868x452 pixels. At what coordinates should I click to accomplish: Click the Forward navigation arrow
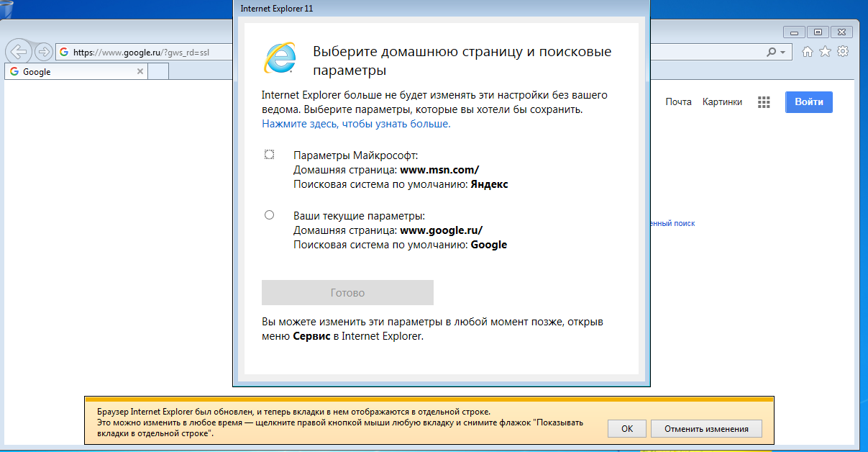(43, 52)
